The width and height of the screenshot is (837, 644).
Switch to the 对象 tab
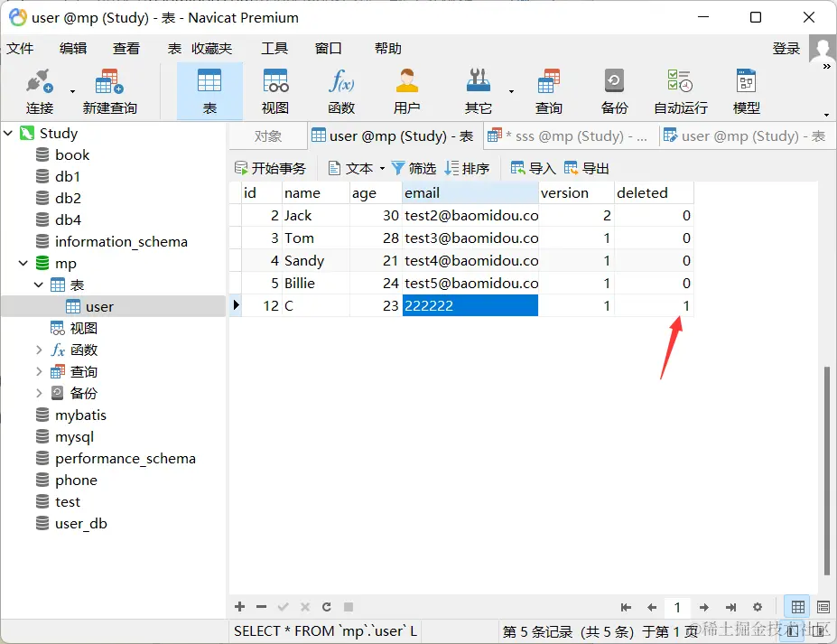click(x=268, y=136)
